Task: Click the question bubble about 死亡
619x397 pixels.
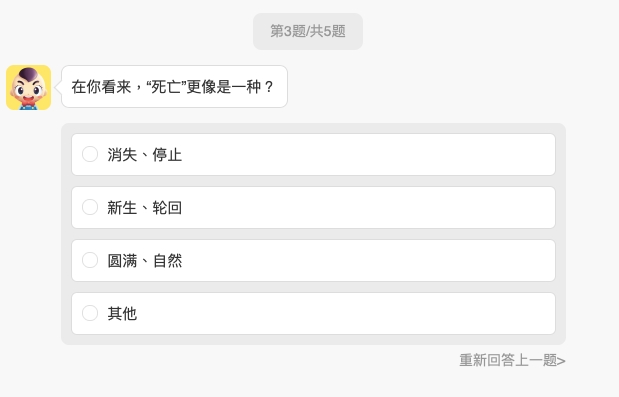Action: pyautogui.click(x=174, y=86)
